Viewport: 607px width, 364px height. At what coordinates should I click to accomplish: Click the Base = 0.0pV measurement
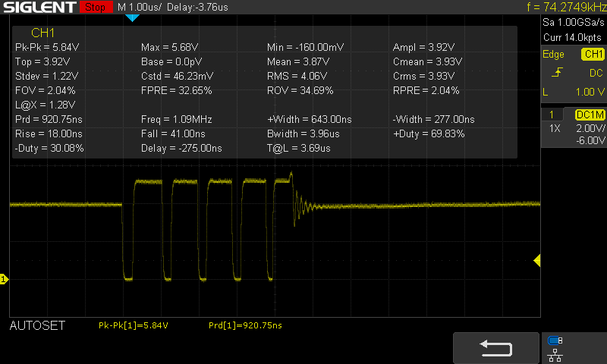tap(171, 62)
